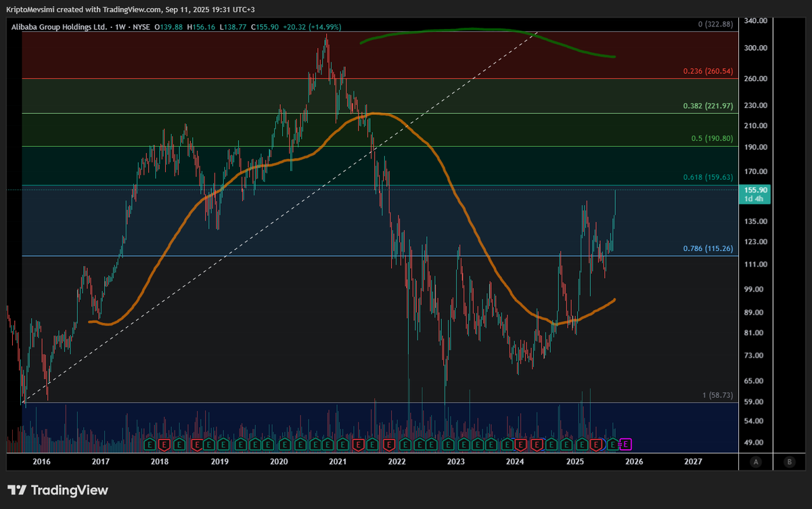Click the NYSE exchange label

coord(141,27)
